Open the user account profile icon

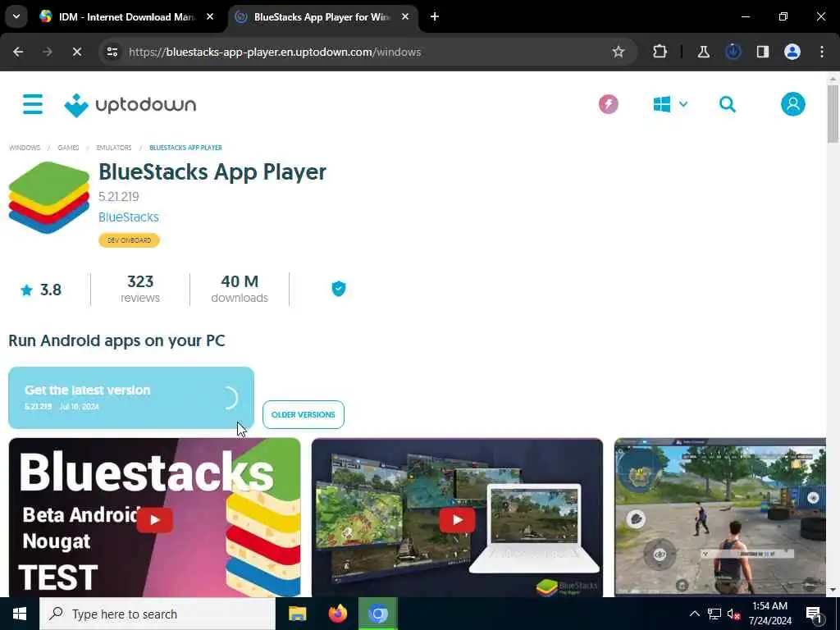point(793,104)
